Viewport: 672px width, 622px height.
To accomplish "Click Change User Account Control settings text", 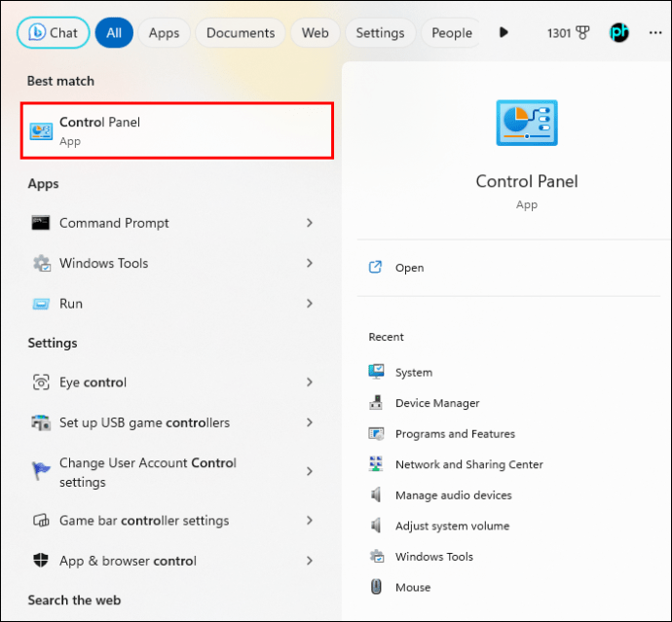I will pos(148,472).
